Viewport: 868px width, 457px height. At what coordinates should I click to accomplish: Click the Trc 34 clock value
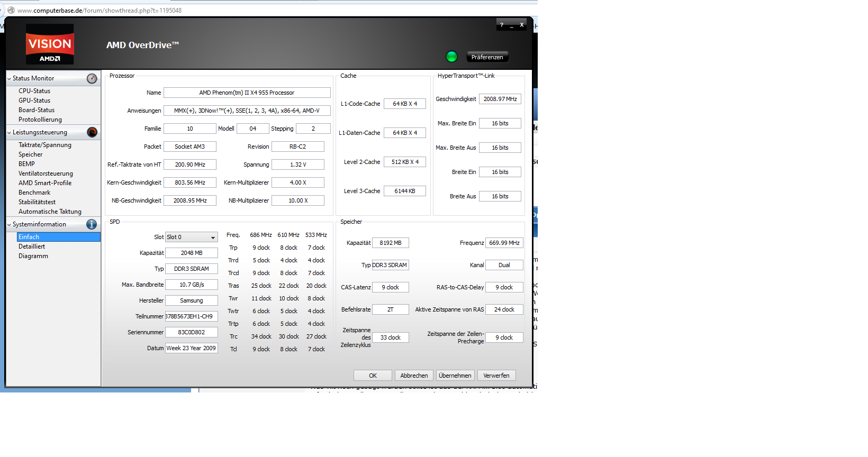click(x=261, y=336)
